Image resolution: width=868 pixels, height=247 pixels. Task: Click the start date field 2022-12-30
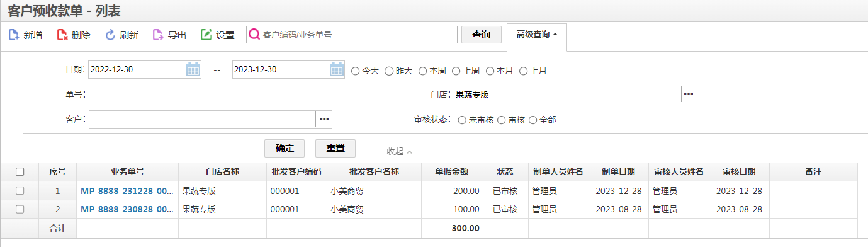coord(137,70)
